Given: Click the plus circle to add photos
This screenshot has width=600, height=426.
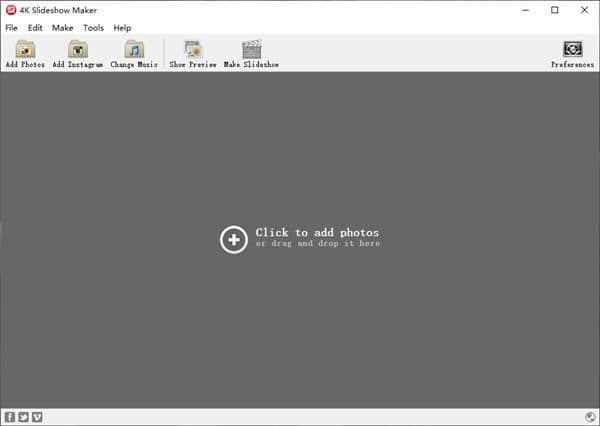Looking at the screenshot, I should pyautogui.click(x=233, y=240).
